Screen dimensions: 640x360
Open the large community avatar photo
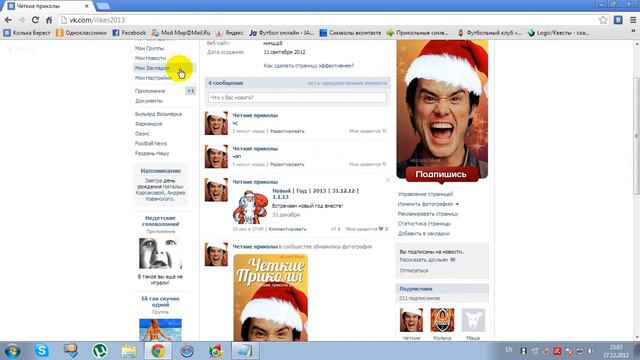[x=442, y=109]
